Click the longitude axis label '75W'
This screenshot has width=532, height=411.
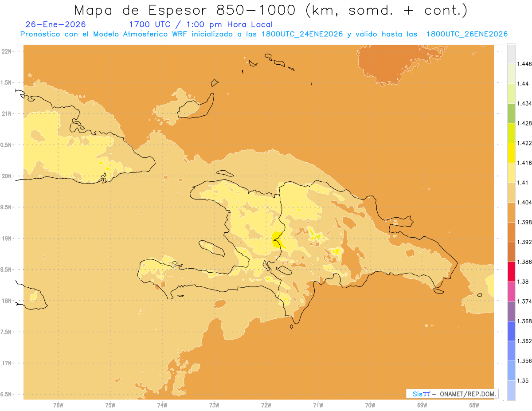[x=110, y=405]
